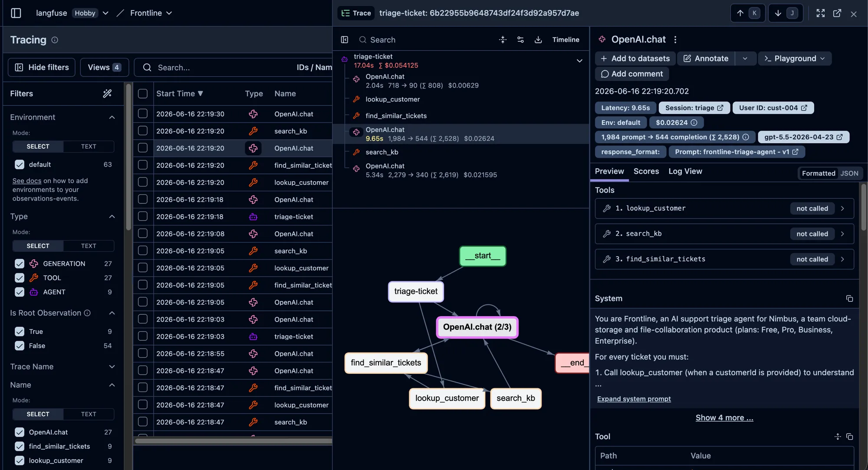Select the Formatted view option
This screenshot has width=868, height=470.
point(819,173)
